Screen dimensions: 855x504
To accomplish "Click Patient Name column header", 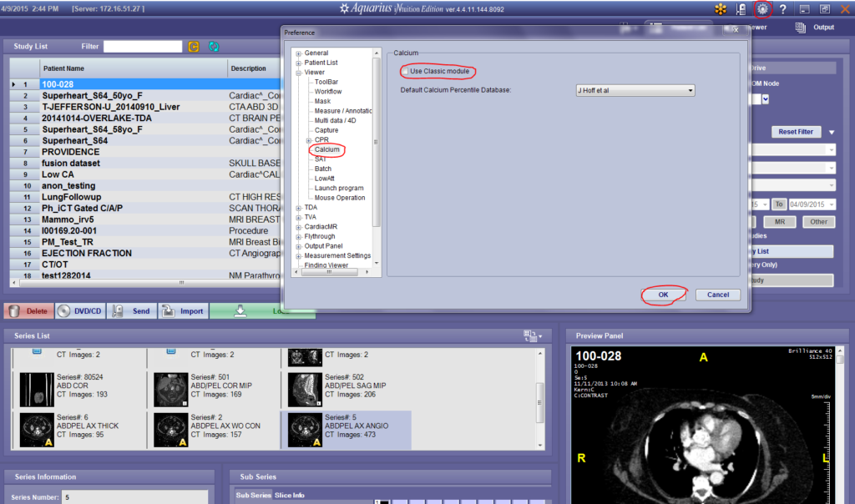I will [x=134, y=68].
